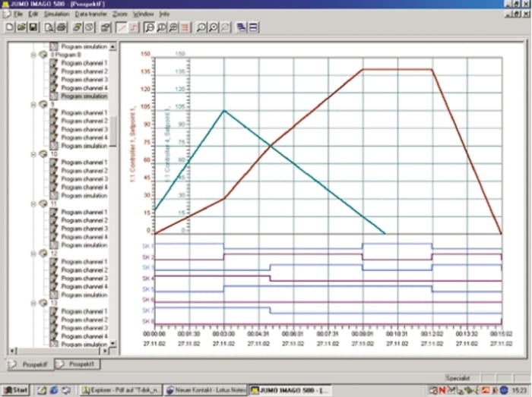532x397 pixels.
Task: Select the ramp line curve icon
Action: pyautogui.click(x=121, y=27)
